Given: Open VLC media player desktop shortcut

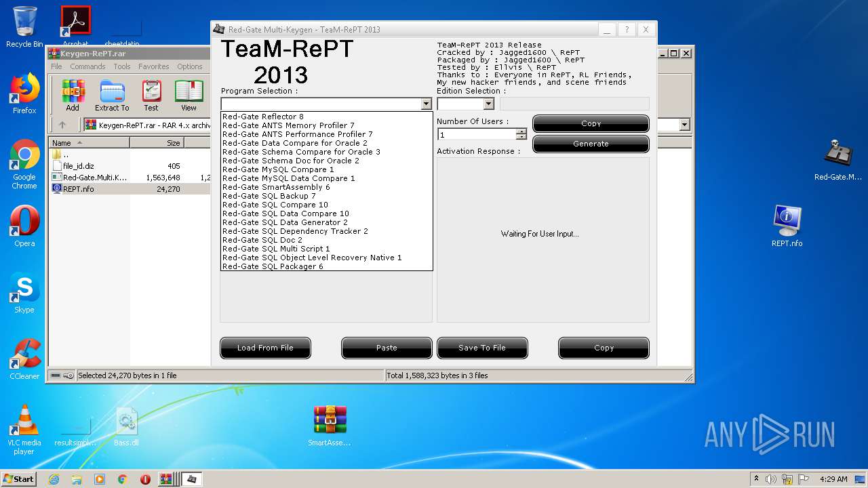Looking at the screenshot, I should pyautogui.click(x=24, y=430).
